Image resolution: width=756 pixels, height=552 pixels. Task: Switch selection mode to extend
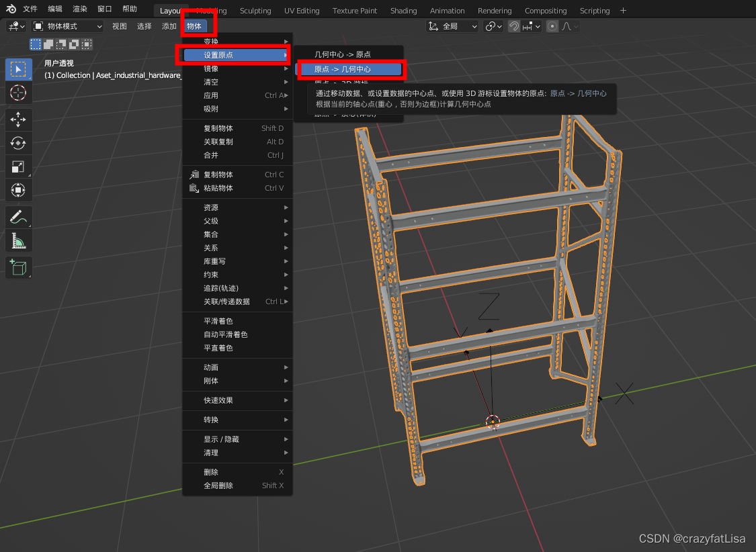(x=49, y=44)
